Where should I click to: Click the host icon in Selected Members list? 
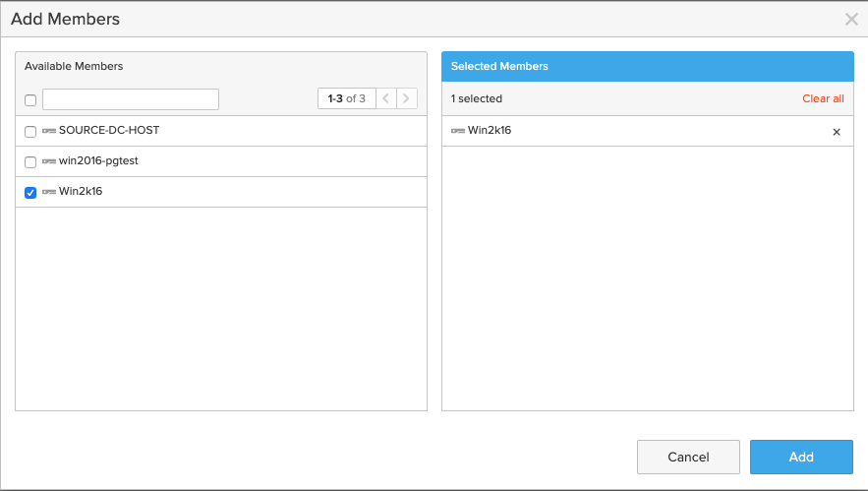point(458,131)
